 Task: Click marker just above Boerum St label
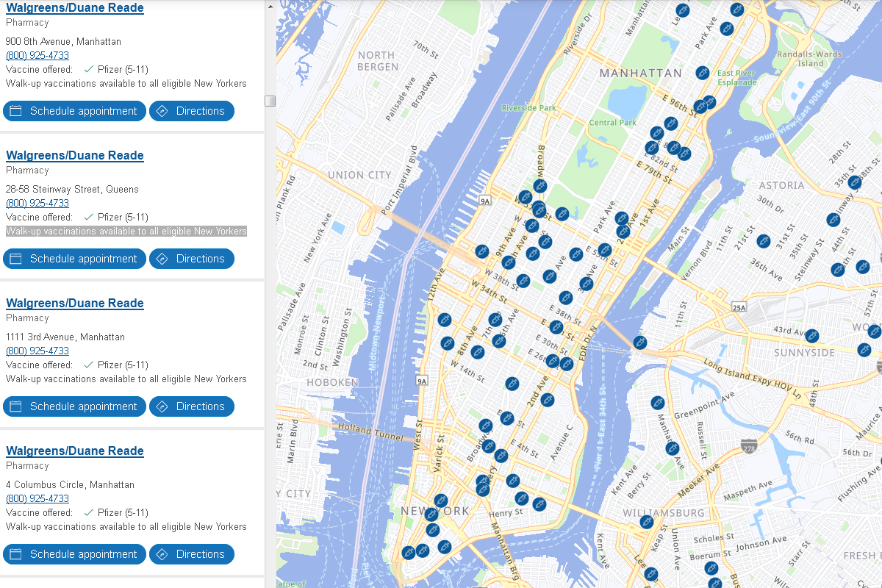click(x=711, y=568)
